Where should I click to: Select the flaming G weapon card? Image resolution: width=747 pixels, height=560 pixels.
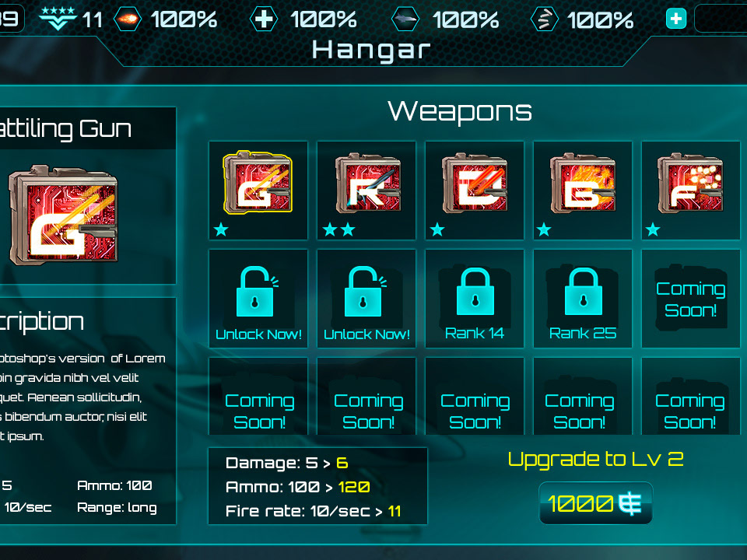pyautogui.click(x=583, y=191)
